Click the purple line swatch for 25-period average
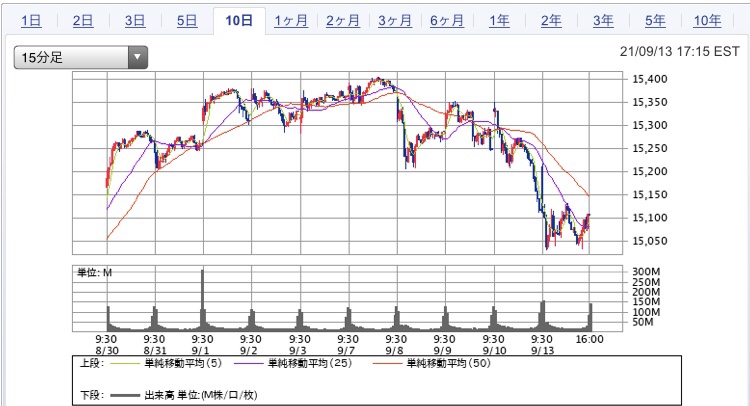 click(x=249, y=364)
